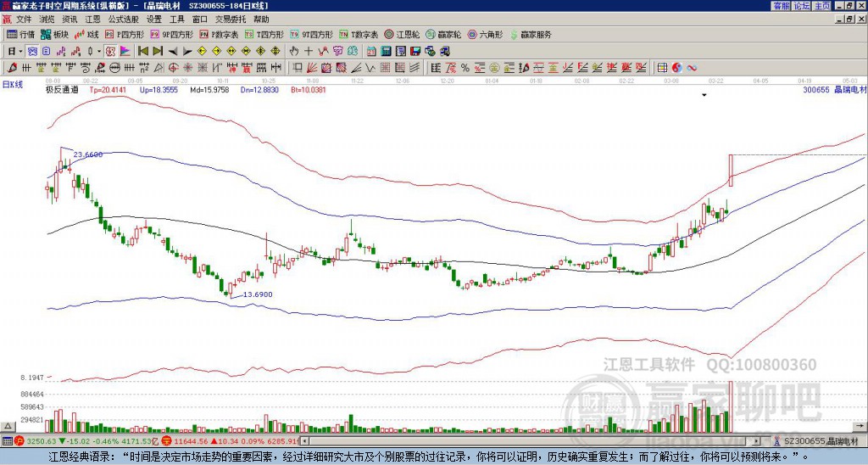Click the black right arrow icon
868x465 pixels.
point(187,52)
